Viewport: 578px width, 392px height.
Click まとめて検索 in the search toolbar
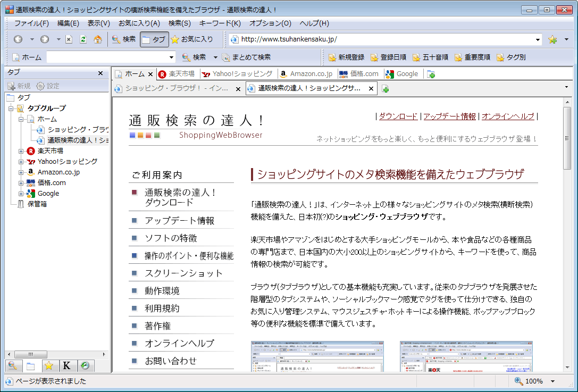(x=247, y=57)
